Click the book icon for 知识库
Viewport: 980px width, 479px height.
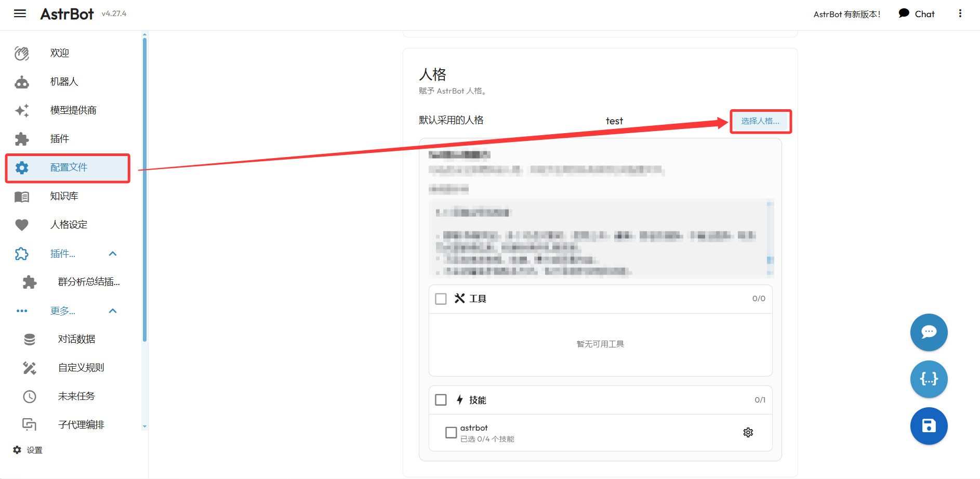click(22, 196)
